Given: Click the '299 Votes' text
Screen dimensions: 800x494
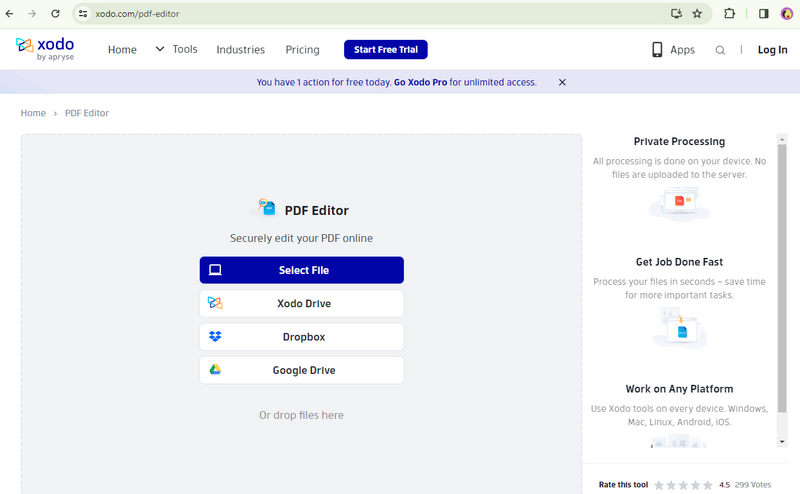Looking at the screenshot, I should coord(753,485).
